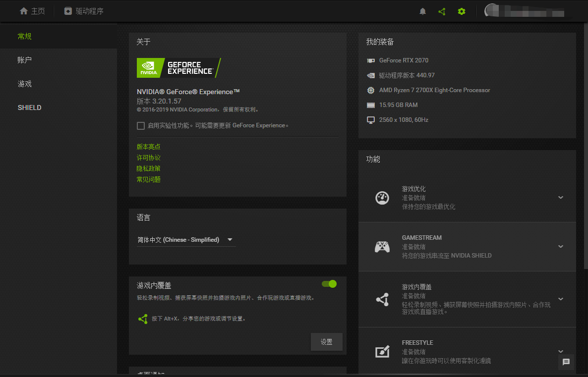588x377 pixels.
Task: Click the 游戏优化 controller icon
Action: click(x=382, y=198)
